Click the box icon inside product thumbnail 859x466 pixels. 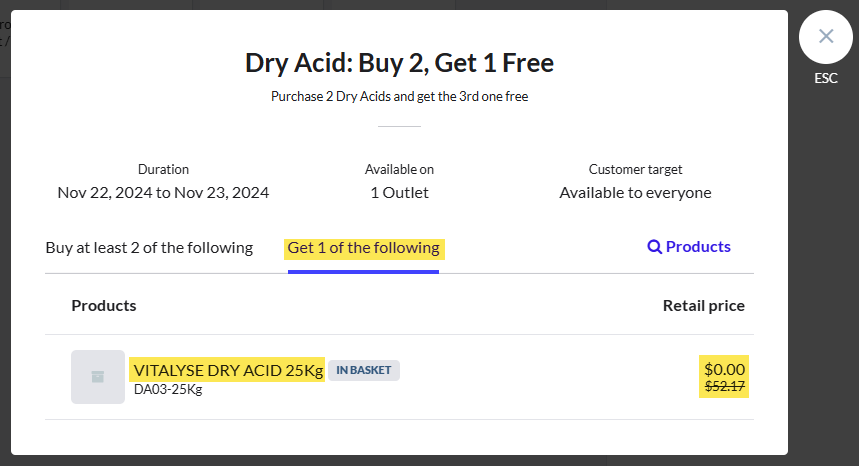(98, 377)
